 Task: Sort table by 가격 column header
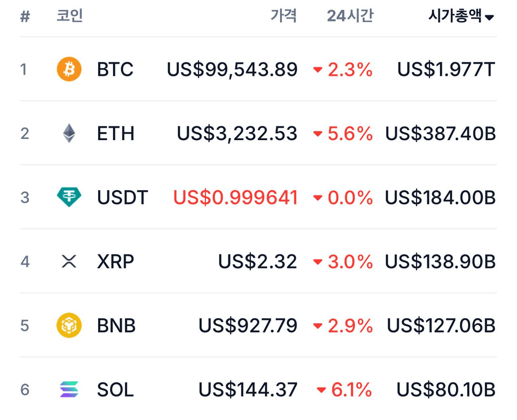[x=284, y=16]
